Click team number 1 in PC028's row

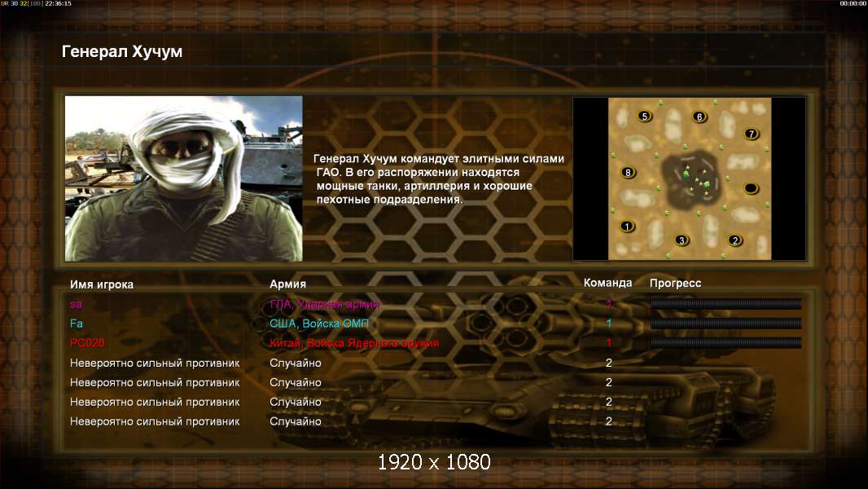pyautogui.click(x=609, y=343)
